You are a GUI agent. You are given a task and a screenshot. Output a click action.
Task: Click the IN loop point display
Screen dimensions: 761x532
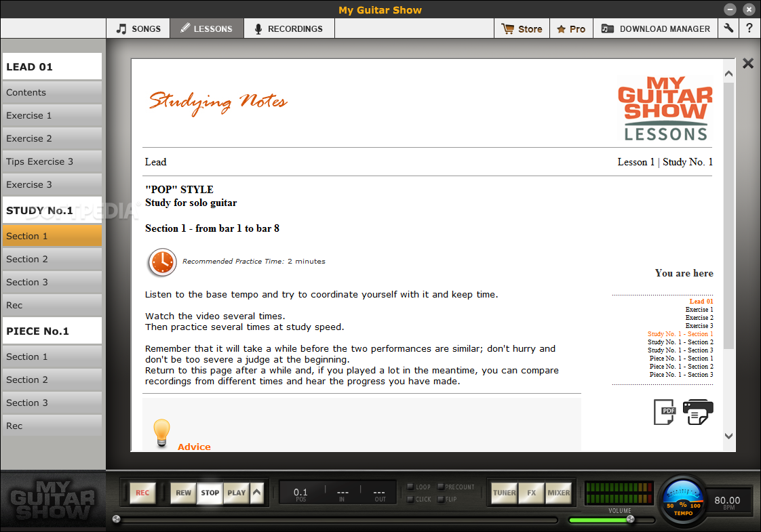342,494
